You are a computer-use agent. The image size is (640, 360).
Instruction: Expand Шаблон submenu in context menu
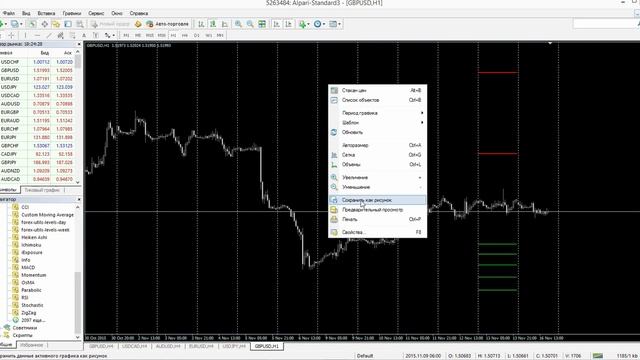pos(378,122)
